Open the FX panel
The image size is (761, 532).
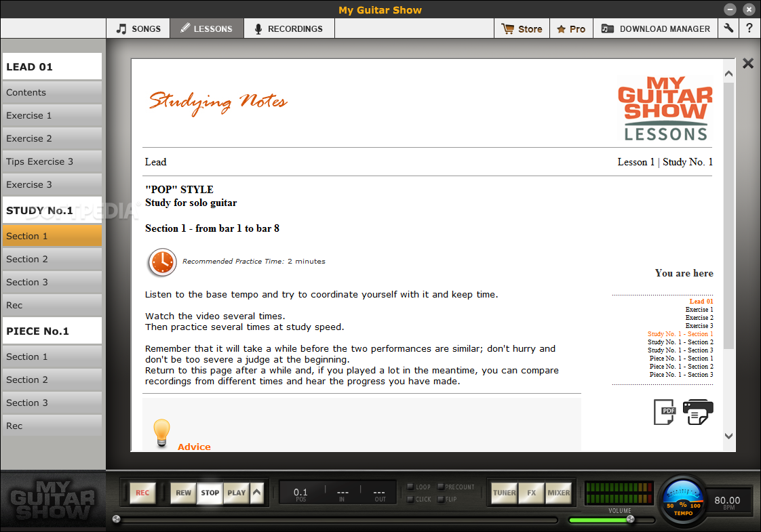point(532,493)
